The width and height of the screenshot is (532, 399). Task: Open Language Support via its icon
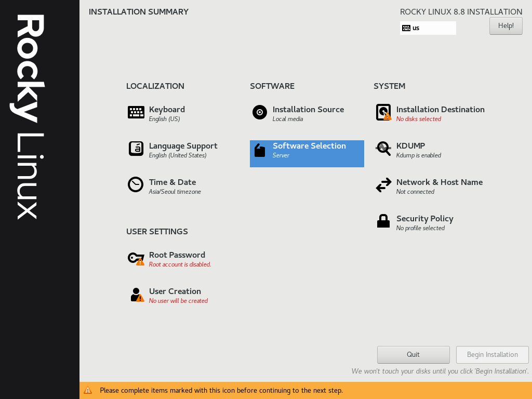click(136, 149)
